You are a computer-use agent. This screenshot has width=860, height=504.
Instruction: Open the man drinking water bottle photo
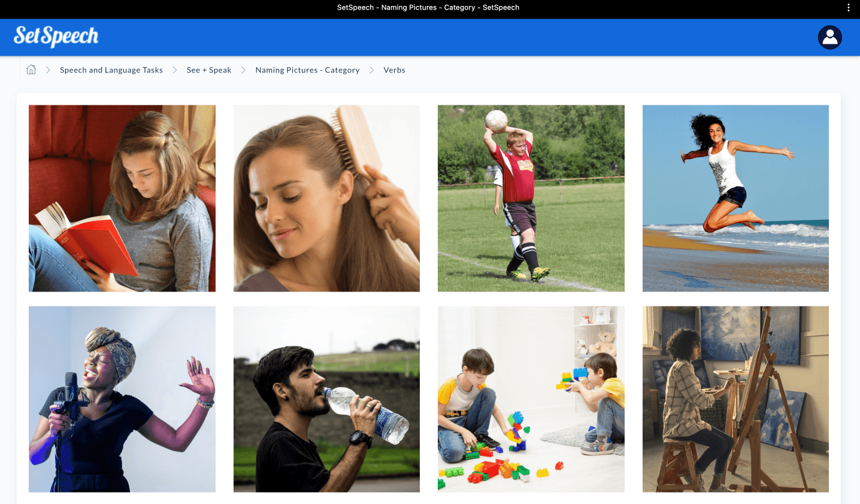(x=326, y=399)
